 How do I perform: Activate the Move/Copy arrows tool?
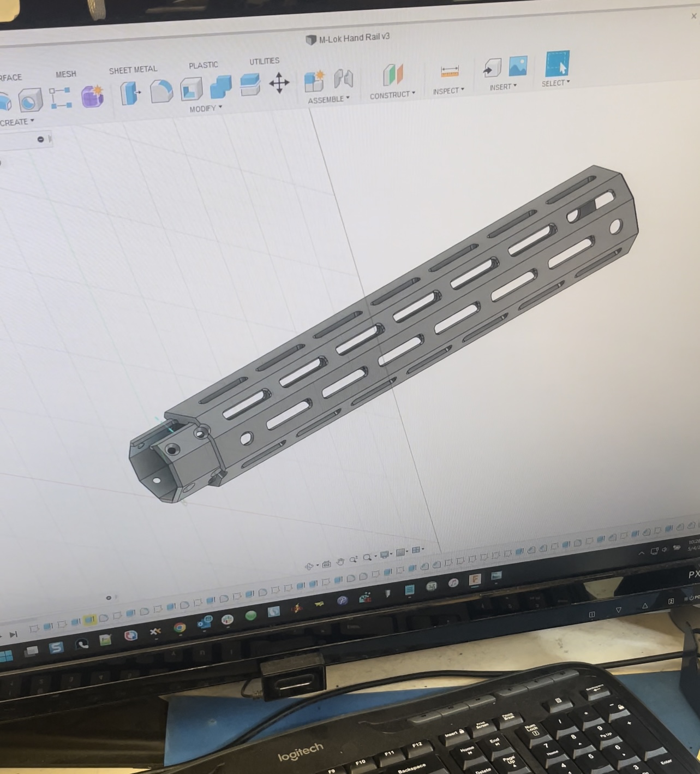(x=279, y=83)
